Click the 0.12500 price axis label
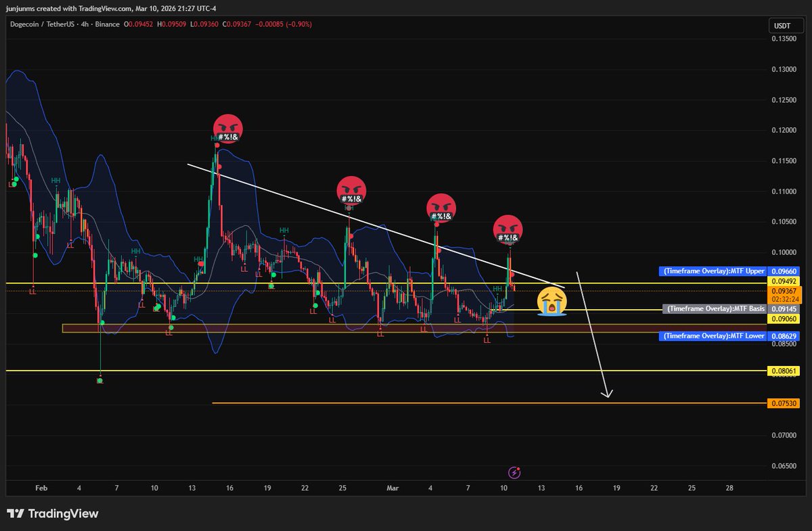Screen dimensions: 812x531 [x=784, y=100]
